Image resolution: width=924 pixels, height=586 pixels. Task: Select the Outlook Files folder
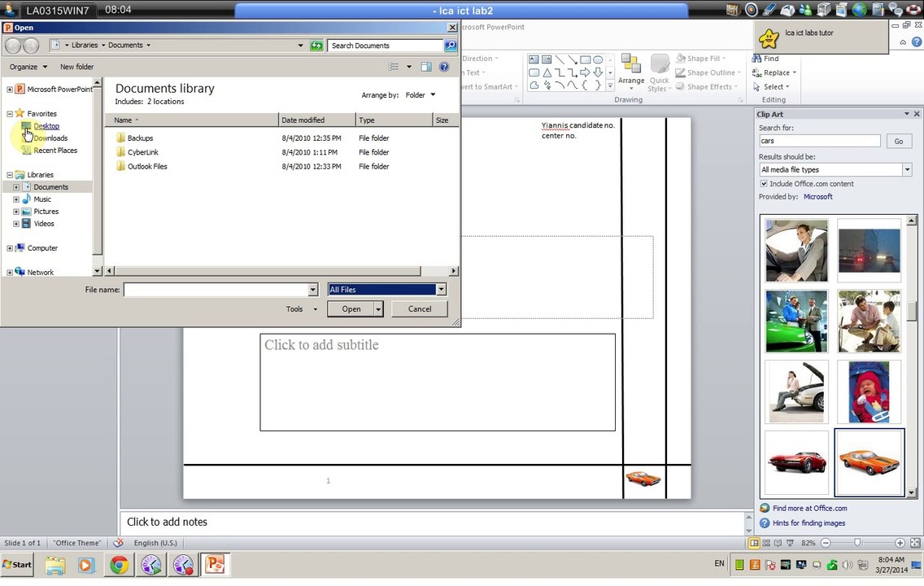tap(147, 166)
